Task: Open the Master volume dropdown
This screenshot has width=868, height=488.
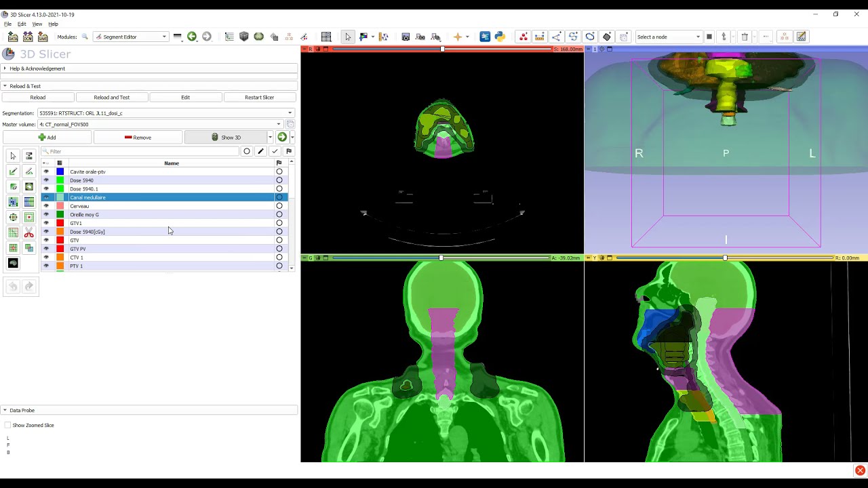Action: coord(160,124)
